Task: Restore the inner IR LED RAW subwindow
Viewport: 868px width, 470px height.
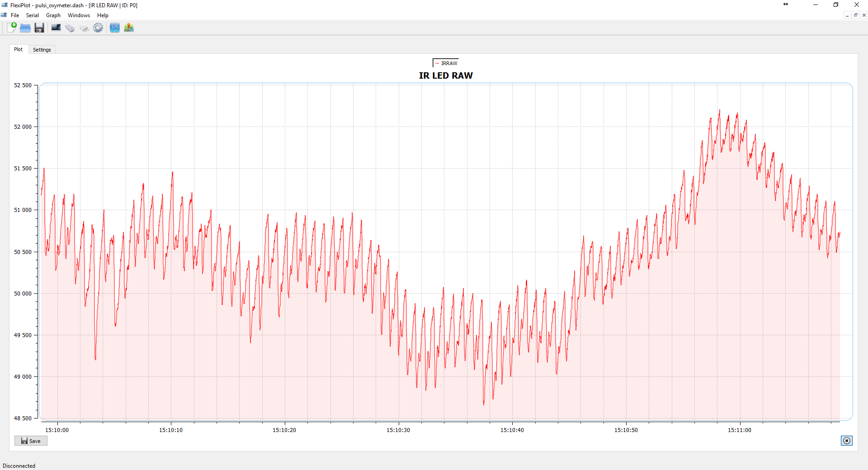Action: (855, 15)
